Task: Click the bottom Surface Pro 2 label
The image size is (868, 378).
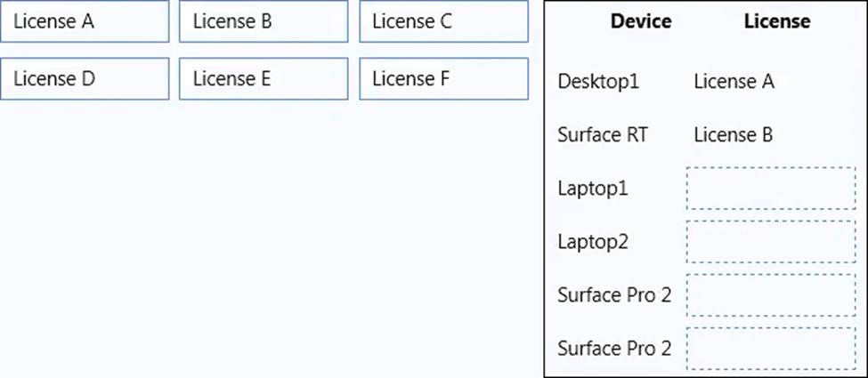Action: [614, 348]
